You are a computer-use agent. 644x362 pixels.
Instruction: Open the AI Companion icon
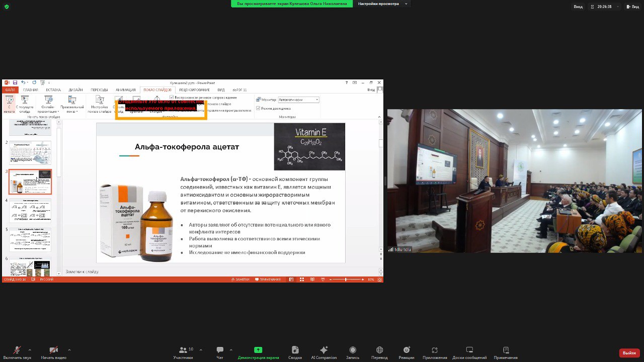(x=324, y=350)
